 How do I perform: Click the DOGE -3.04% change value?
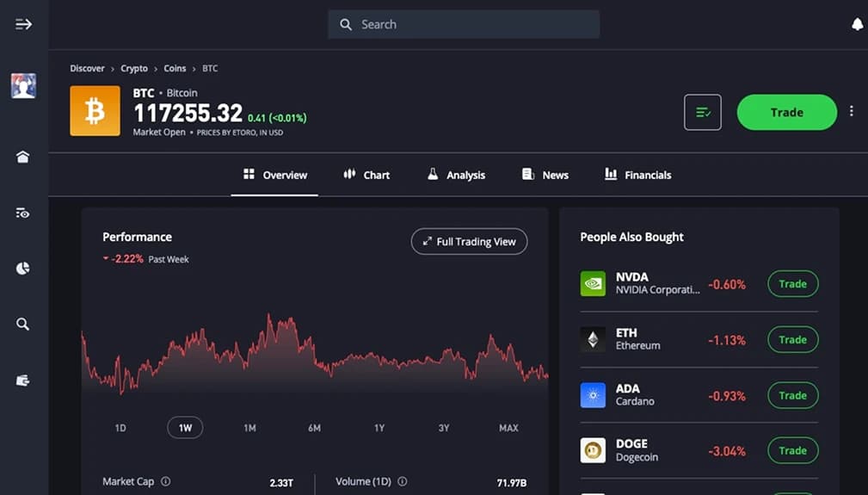tap(727, 451)
